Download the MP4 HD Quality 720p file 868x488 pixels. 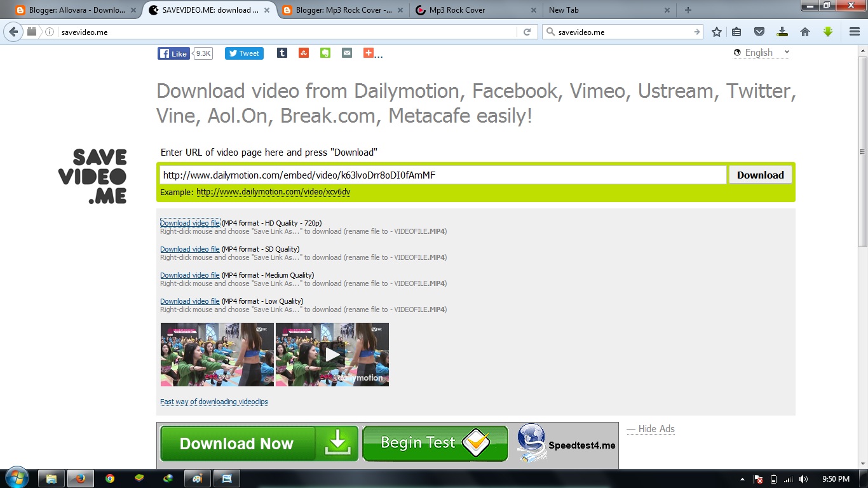click(x=189, y=222)
